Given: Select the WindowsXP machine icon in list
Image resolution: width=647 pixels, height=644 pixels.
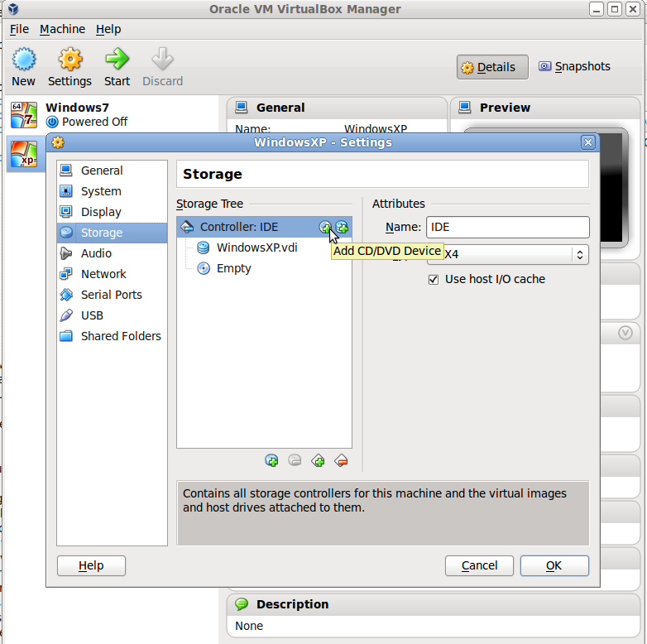Looking at the screenshot, I should (x=24, y=154).
